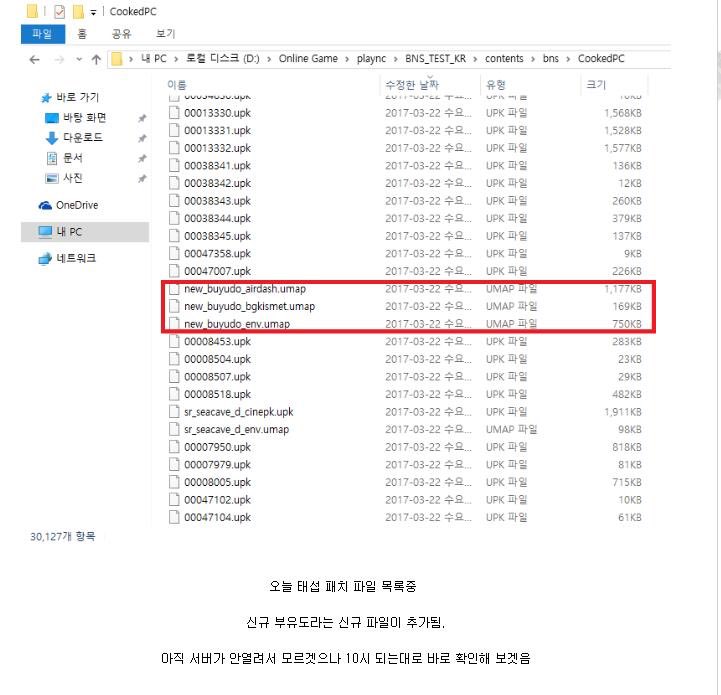Screen dimensions: 721x695
Task: Click the quick access new folder icon
Action: click(x=79, y=11)
